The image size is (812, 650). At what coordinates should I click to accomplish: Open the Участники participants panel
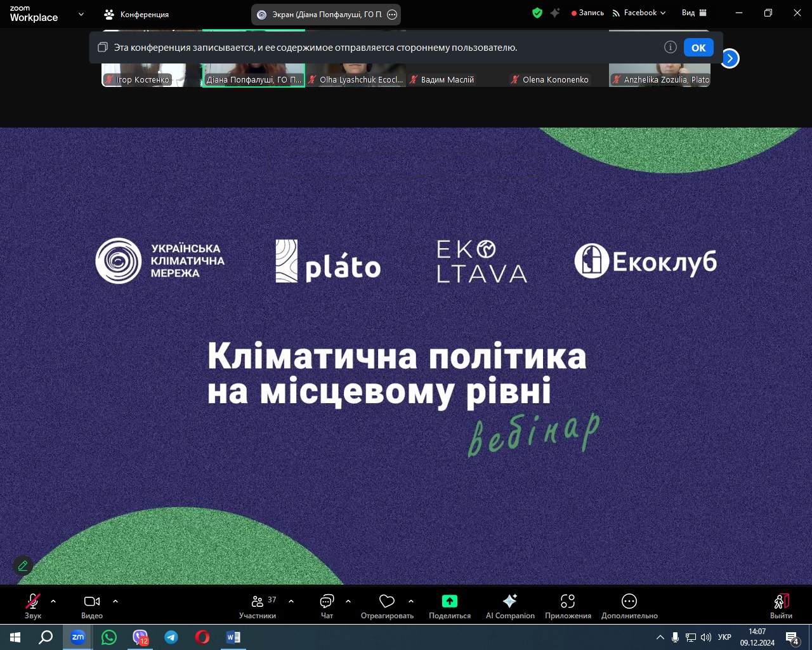tap(258, 606)
